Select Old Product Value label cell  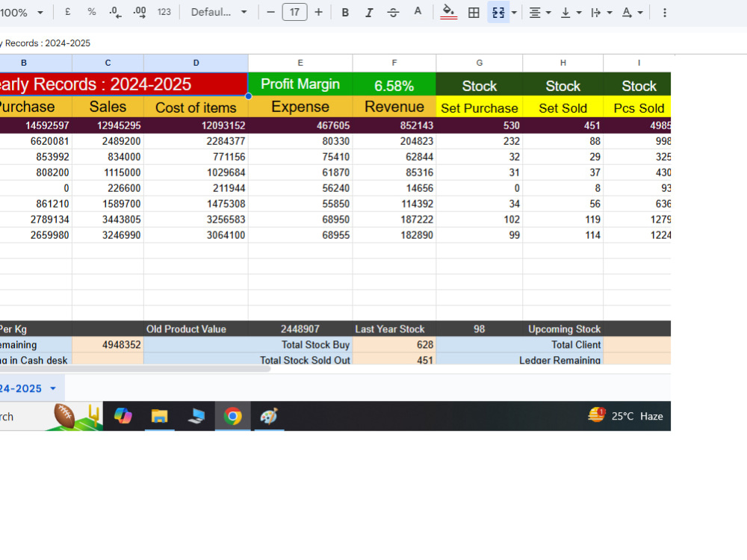point(196,329)
